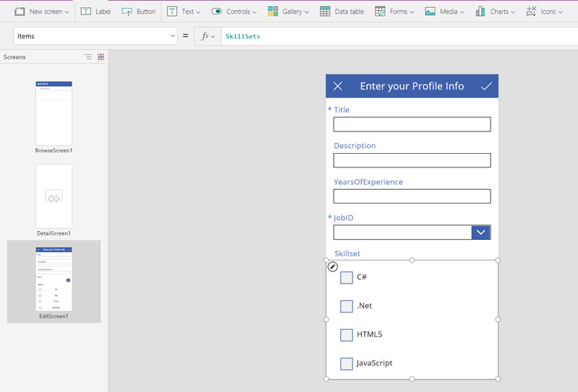Switch Screens panel to list view icon
Viewport: 578px width, 392px height.
88,57
